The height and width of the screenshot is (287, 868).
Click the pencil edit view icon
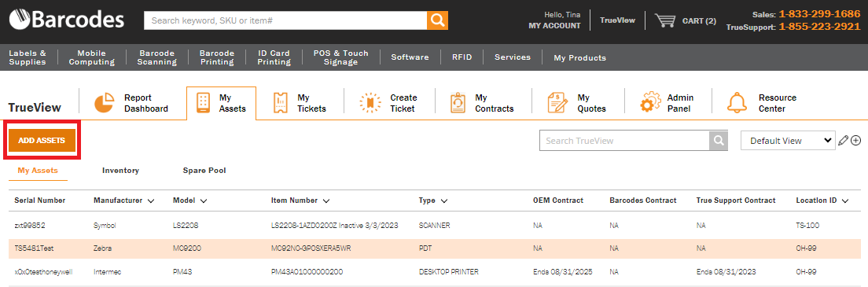pyautogui.click(x=843, y=141)
